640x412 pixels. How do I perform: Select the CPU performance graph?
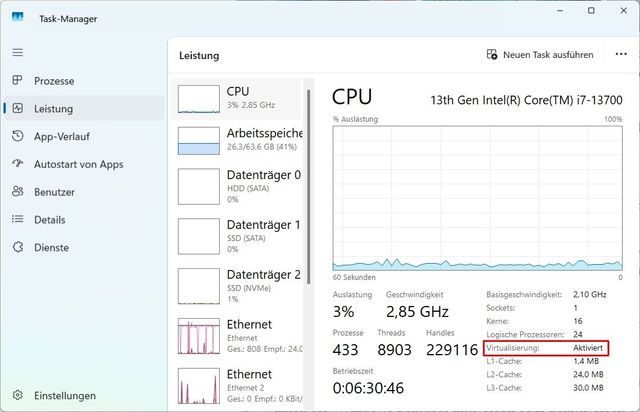point(198,98)
